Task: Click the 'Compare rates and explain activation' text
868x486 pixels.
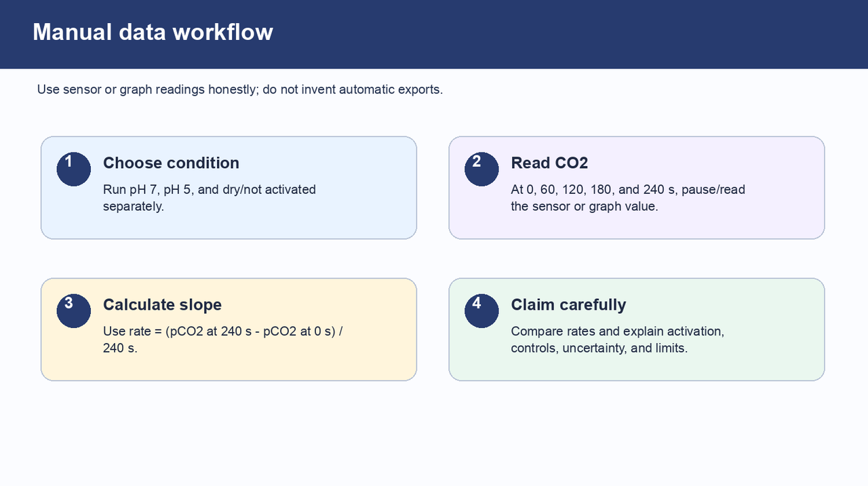Action: click(617, 340)
